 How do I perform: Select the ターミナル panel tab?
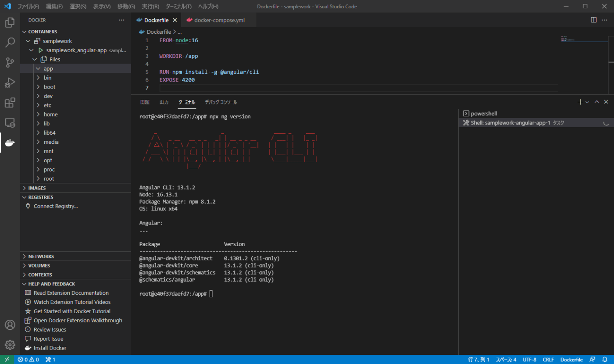(x=187, y=102)
